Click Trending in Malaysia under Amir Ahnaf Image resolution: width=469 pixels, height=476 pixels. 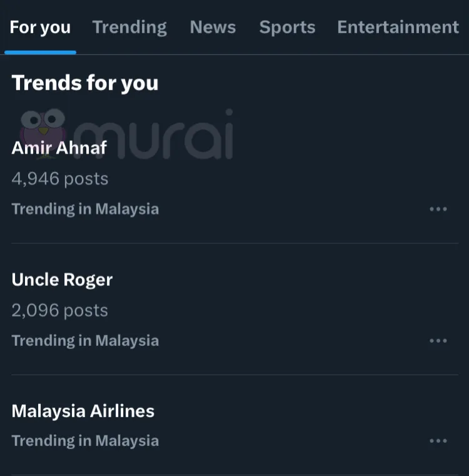click(85, 209)
